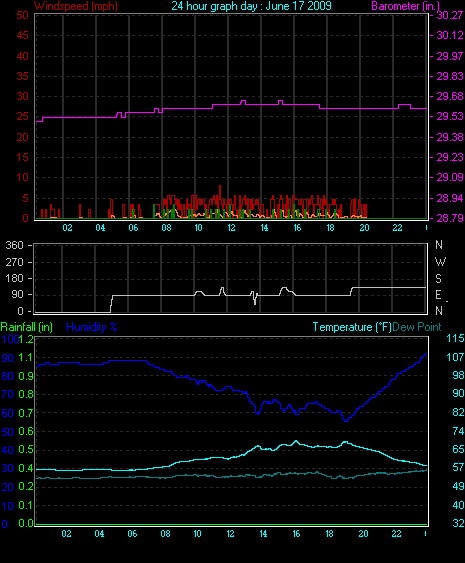Click green rainfall axis value 0.9
Screen dimensions: 465x563
(x=25, y=376)
